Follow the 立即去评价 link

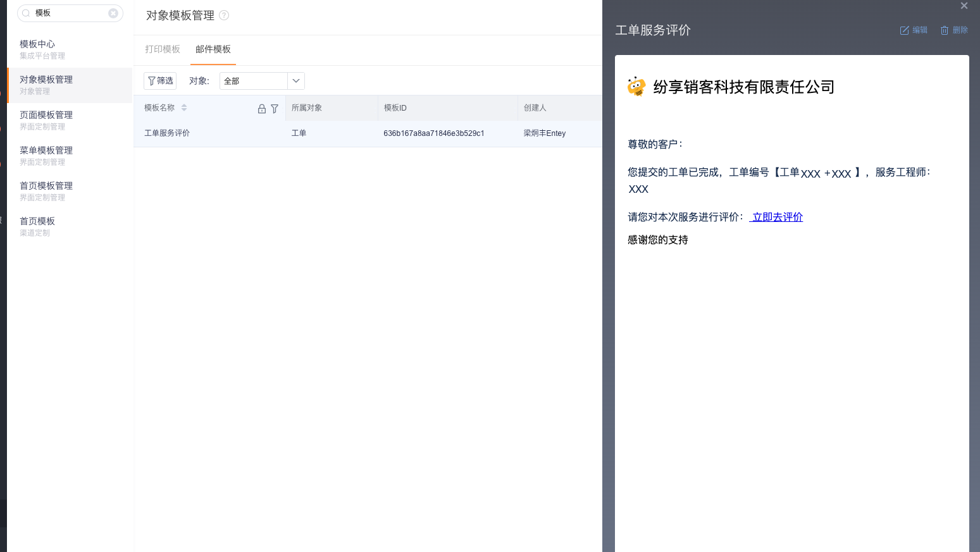tap(776, 217)
